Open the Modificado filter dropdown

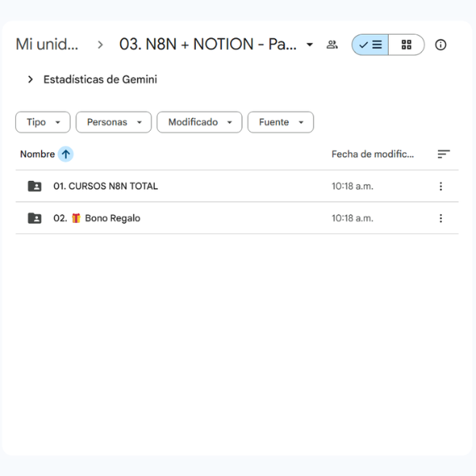click(x=199, y=122)
